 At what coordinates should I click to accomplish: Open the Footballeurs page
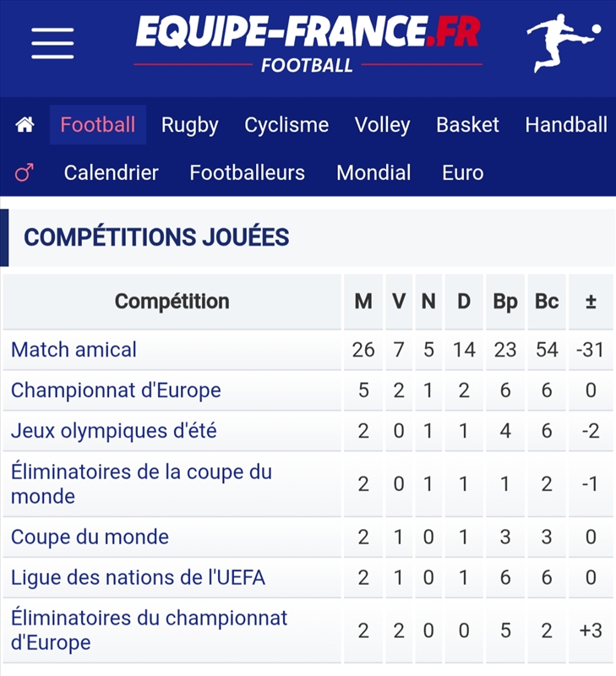pyautogui.click(x=248, y=173)
